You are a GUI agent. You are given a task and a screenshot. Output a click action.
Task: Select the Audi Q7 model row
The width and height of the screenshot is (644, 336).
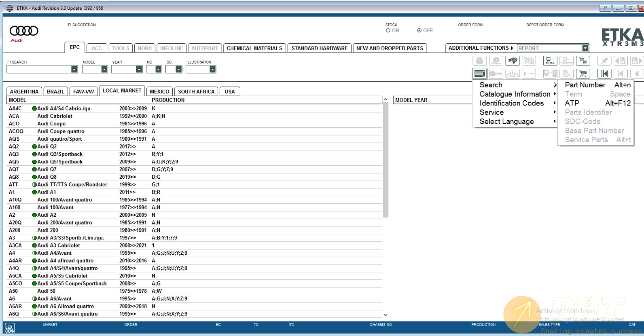[195, 169]
